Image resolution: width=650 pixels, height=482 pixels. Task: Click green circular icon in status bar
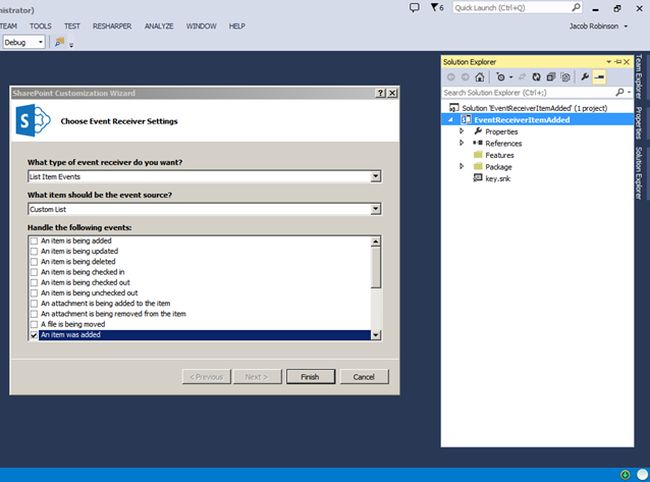click(625, 475)
